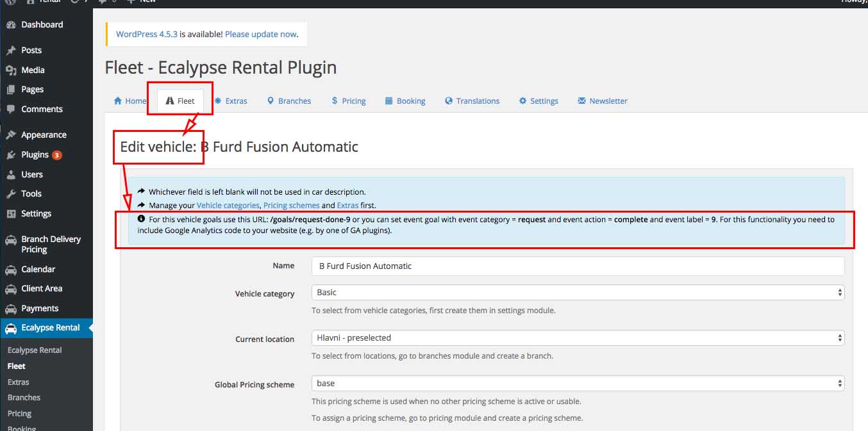The height and width of the screenshot is (431, 868).
Task: Click the Comments bubble icon
Action: 10,110
